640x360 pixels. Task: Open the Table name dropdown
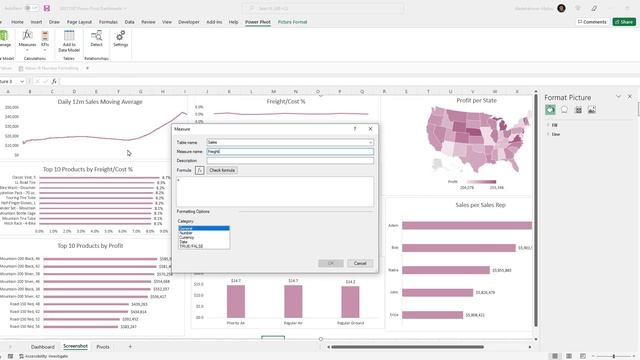tap(371, 142)
